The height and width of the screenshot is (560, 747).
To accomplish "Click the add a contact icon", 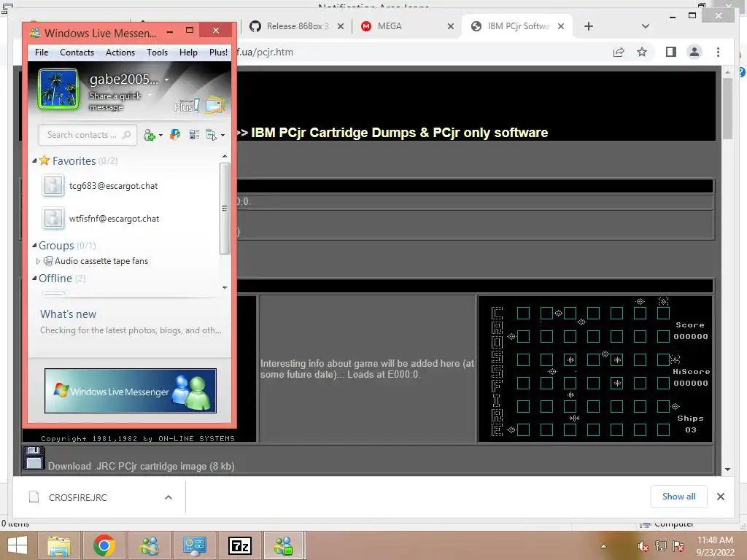I will (x=149, y=135).
